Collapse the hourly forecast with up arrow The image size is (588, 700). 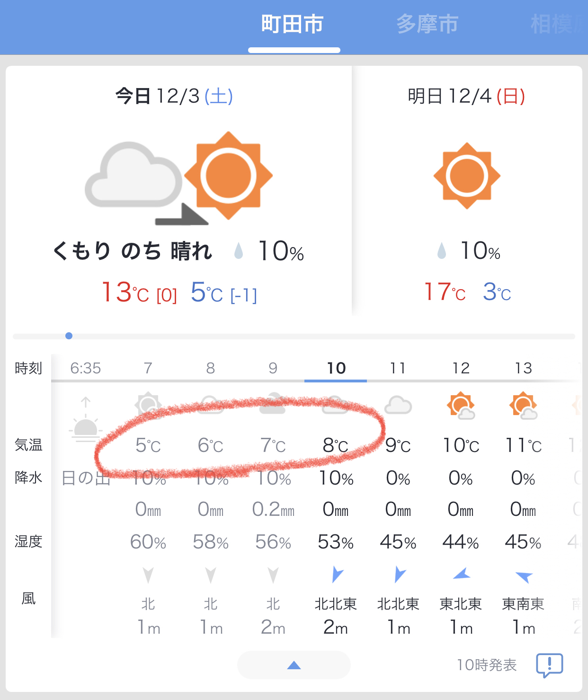point(294,665)
